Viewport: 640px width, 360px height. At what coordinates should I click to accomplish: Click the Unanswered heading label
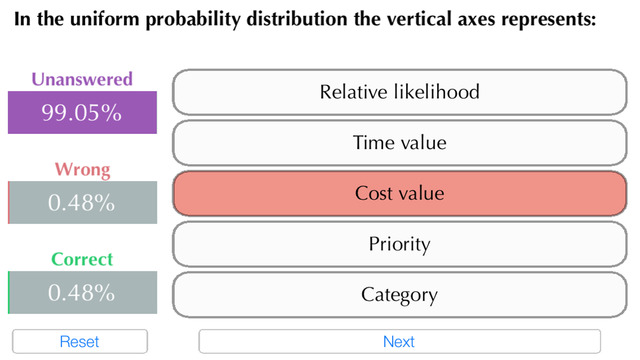click(x=82, y=79)
